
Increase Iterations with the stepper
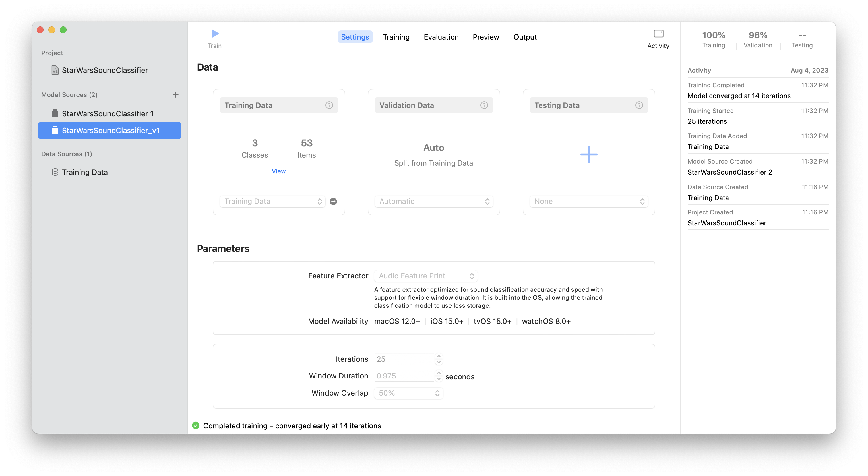click(x=439, y=357)
